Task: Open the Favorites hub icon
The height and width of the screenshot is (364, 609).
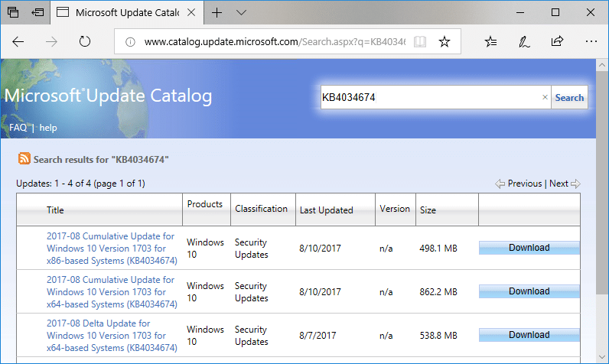Action: [491, 41]
